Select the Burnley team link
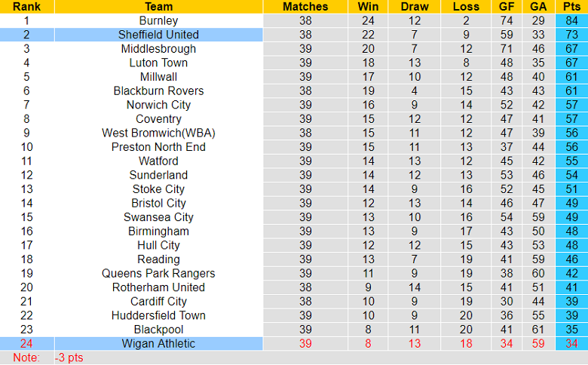 tap(158, 21)
